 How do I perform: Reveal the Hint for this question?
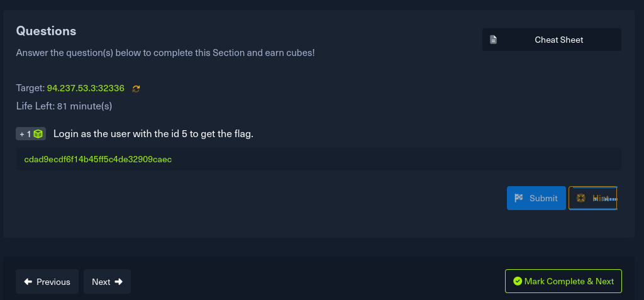[x=592, y=198]
